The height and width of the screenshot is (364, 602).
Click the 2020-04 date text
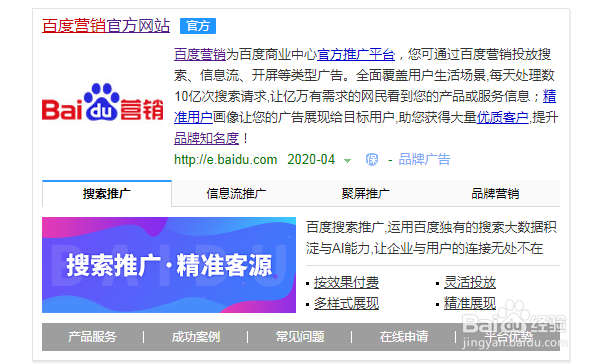(x=311, y=159)
